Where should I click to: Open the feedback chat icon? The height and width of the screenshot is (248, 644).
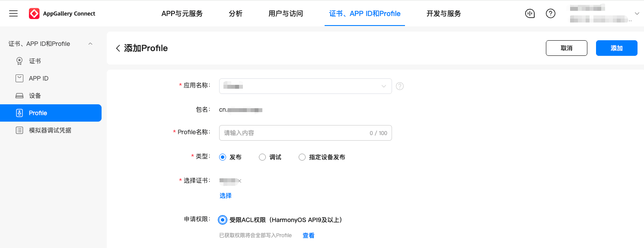coord(530,13)
